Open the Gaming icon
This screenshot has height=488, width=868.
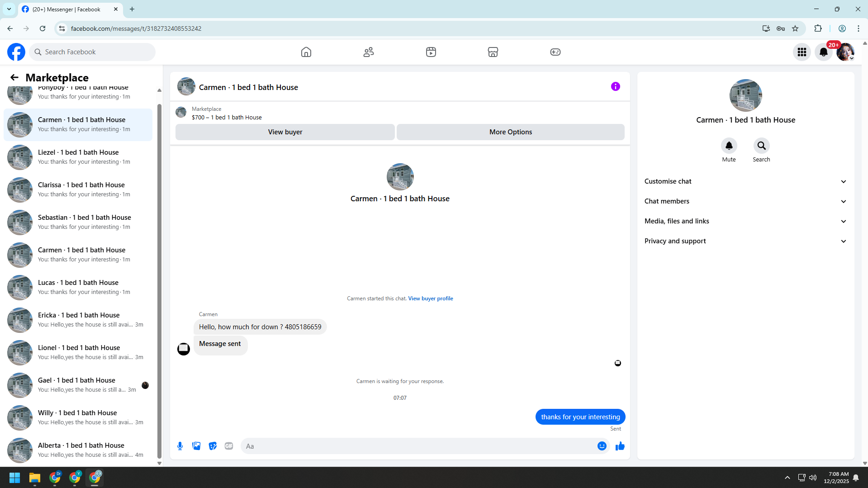pyautogui.click(x=555, y=52)
